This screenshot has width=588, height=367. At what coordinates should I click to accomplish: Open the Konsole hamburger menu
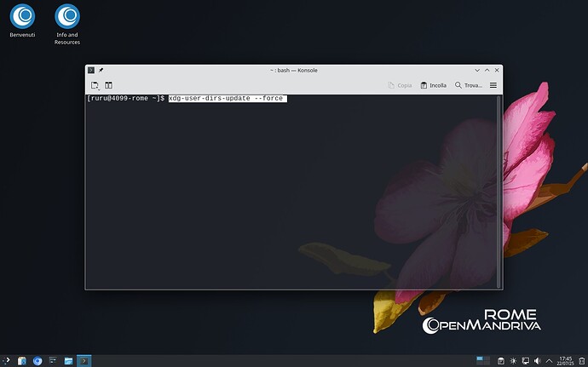click(x=493, y=85)
